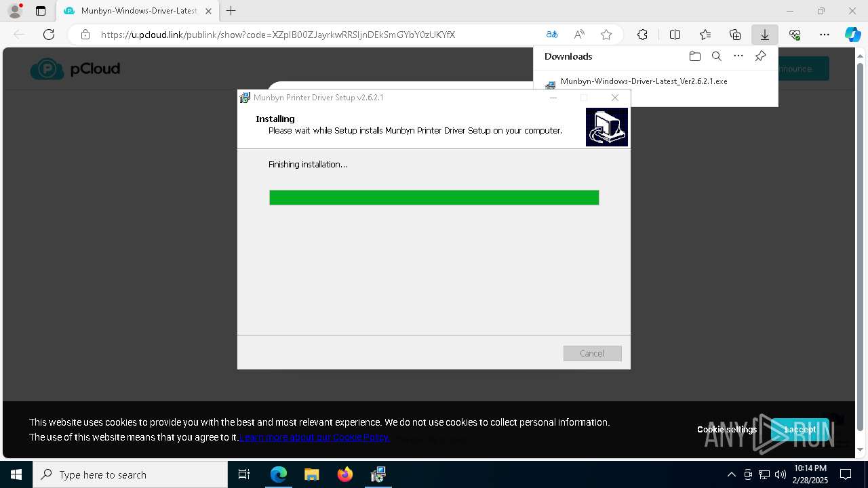Open the Edge profile icon
The height and width of the screenshot is (488, 868).
pyautogui.click(x=15, y=11)
